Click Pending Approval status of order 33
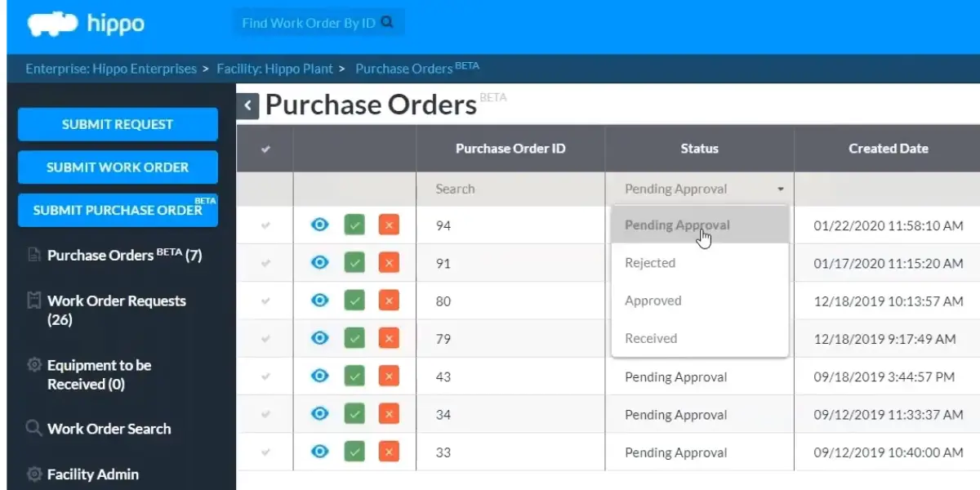The width and height of the screenshot is (980, 490). click(676, 452)
